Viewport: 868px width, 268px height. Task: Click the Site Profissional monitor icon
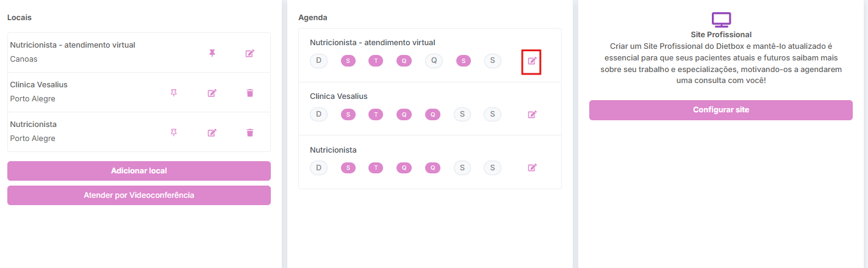point(721,20)
